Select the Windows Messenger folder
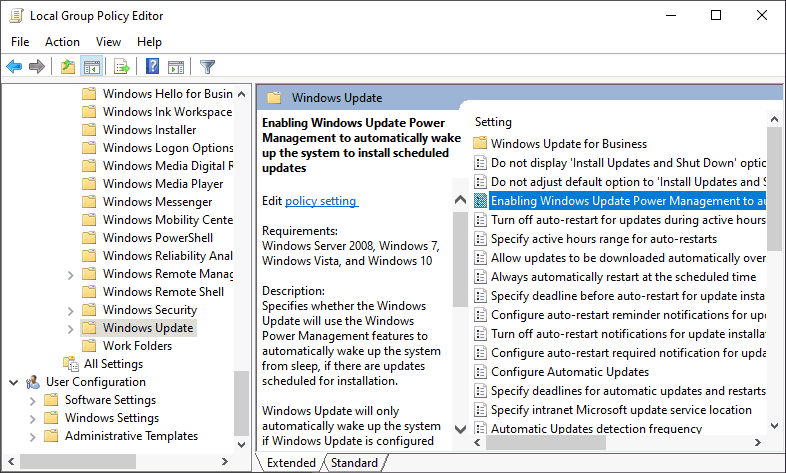Viewport: 786px width, 473px height. click(157, 202)
